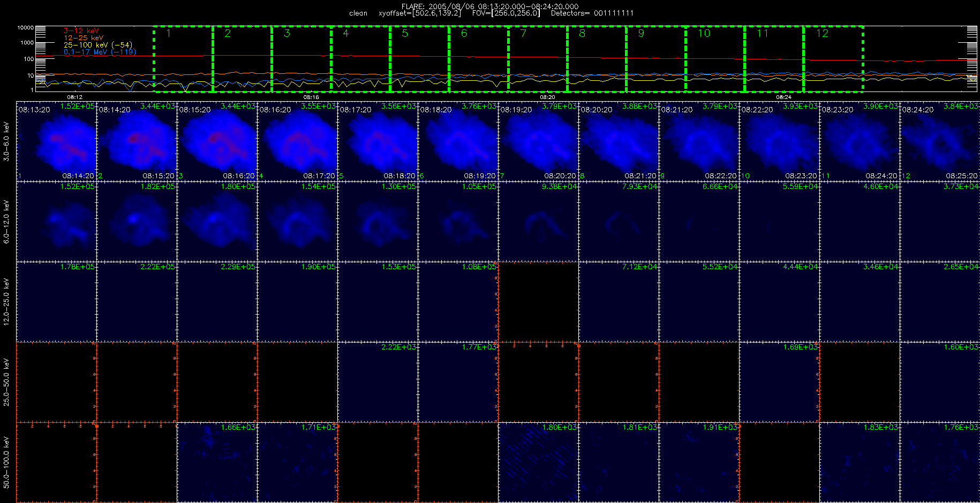Screen dimensions: 980x503
Task: Pick the 6.0-12.0 keV image labeled 9.38E+04
Action: (539, 221)
